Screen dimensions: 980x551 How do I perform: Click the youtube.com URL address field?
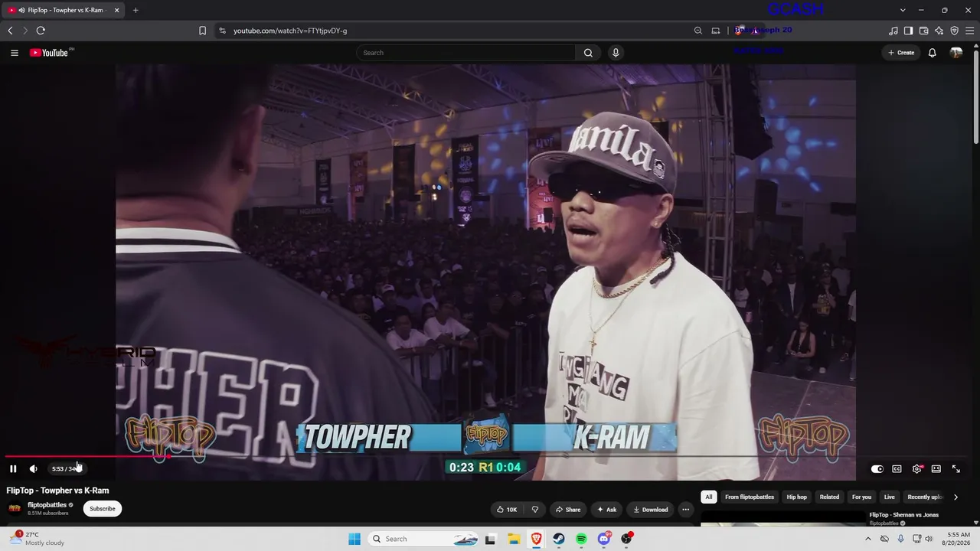tap(290, 31)
